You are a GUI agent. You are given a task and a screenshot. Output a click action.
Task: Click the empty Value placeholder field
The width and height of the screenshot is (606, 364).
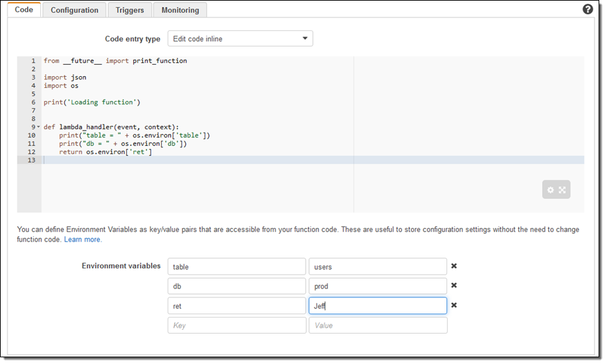click(x=377, y=325)
